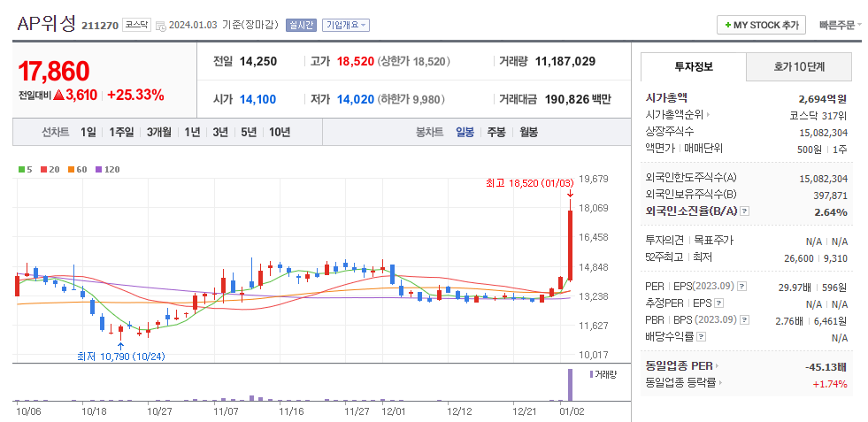Toggle the 실시간 real-time button
This screenshot has width=868, height=422.
point(301,25)
